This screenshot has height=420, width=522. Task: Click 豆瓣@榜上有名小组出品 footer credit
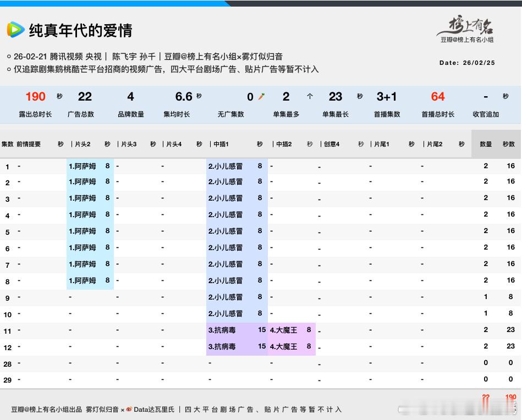click(x=47, y=410)
